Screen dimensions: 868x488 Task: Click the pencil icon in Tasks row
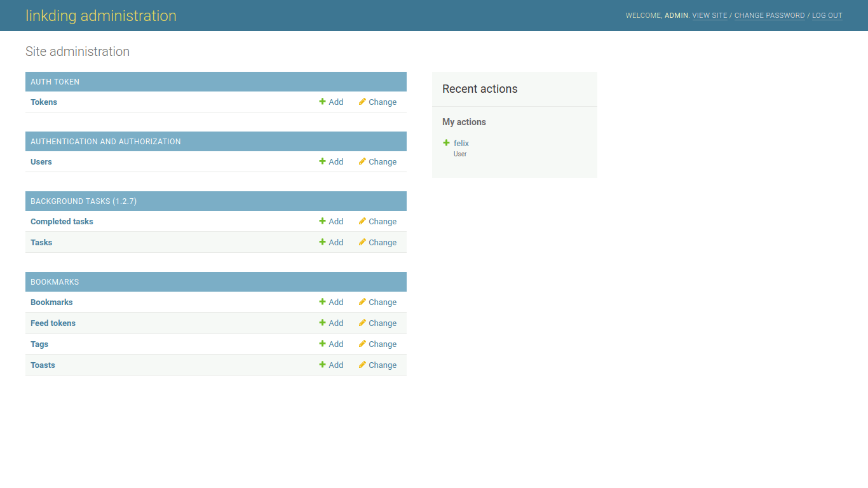pyautogui.click(x=362, y=242)
